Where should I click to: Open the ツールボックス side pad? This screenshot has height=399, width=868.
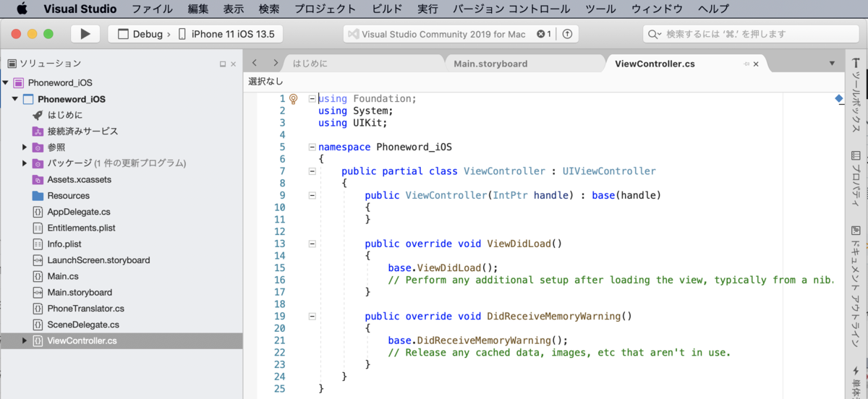[x=856, y=94]
